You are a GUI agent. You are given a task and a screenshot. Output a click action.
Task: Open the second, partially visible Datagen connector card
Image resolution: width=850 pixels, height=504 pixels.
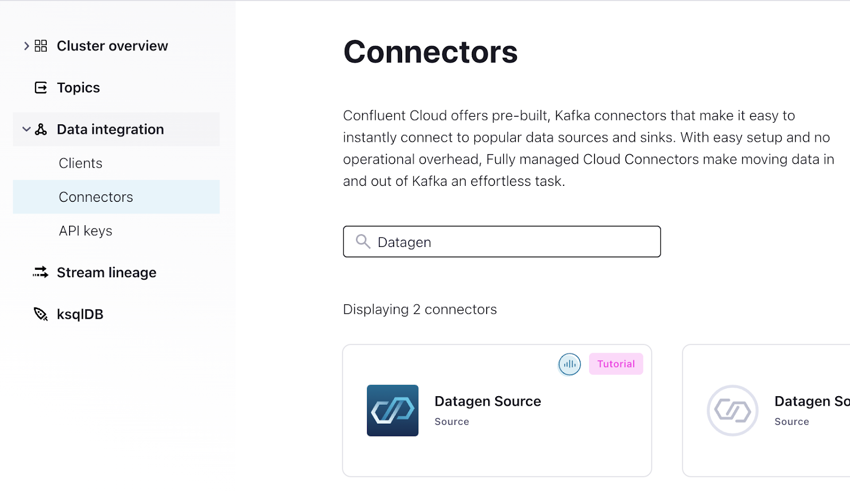pos(766,411)
